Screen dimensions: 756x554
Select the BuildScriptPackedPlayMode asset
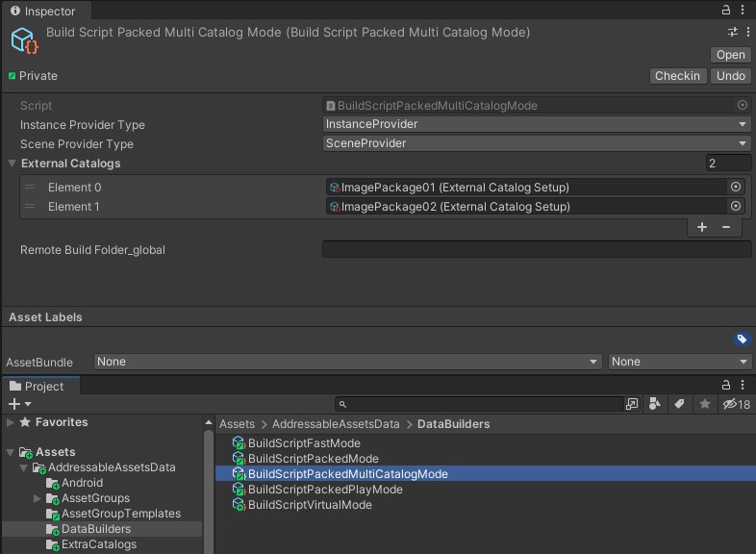(x=325, y=490)
